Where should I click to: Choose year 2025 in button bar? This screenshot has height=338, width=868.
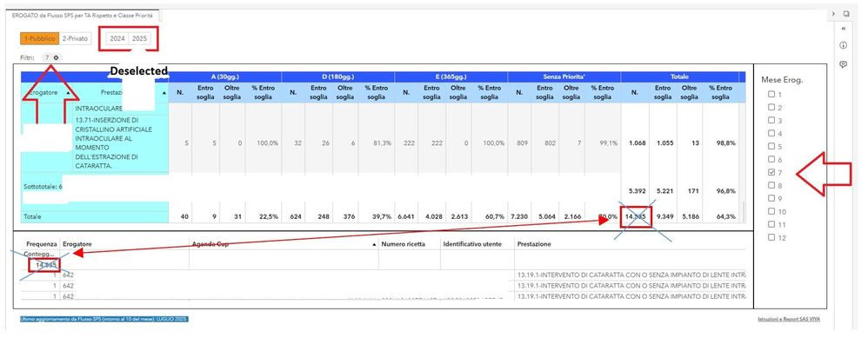139,39
